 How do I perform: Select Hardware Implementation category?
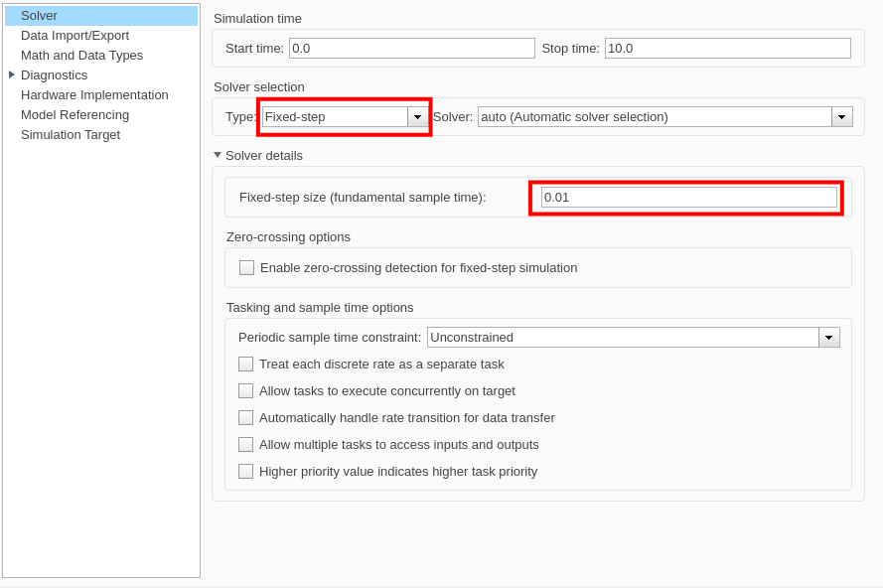pyautogui.click(x=94, y=95)
